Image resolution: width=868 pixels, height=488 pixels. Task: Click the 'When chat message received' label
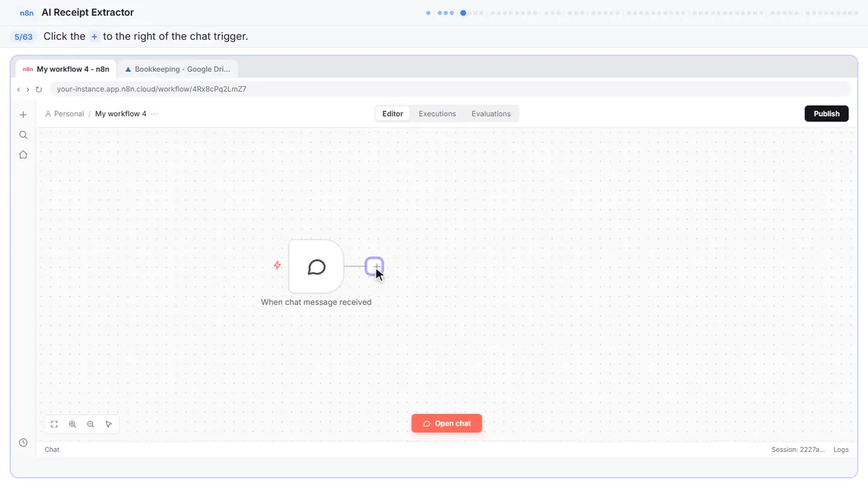point(316,302)
